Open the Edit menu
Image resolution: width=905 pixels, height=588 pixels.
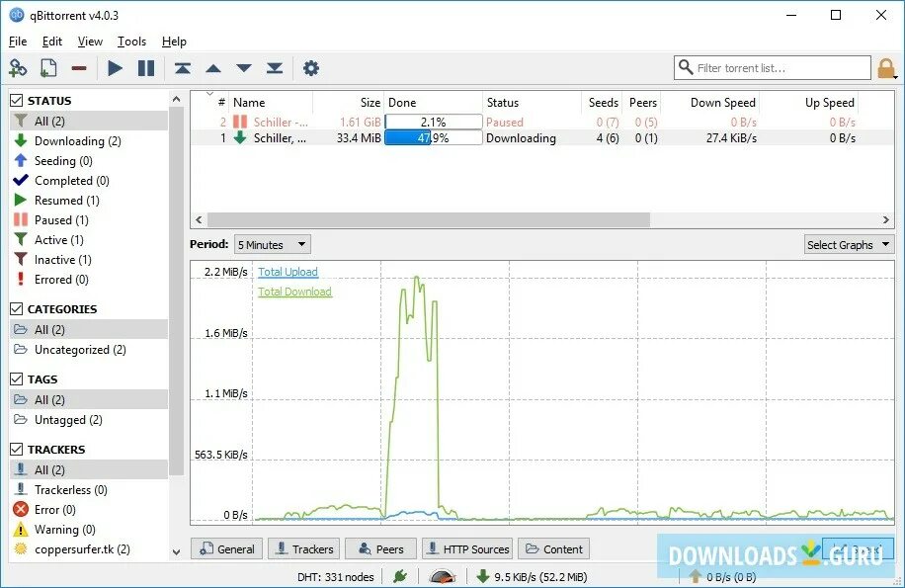pos(52,42)
